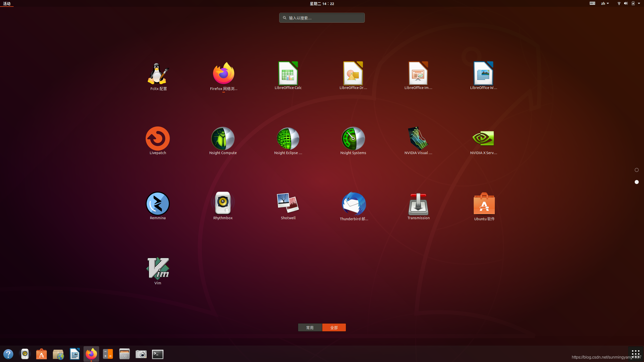644x362 pixels.
Task: Launch Remmina remote desktop
Action: pyautogui.click(x=158, y=204)
